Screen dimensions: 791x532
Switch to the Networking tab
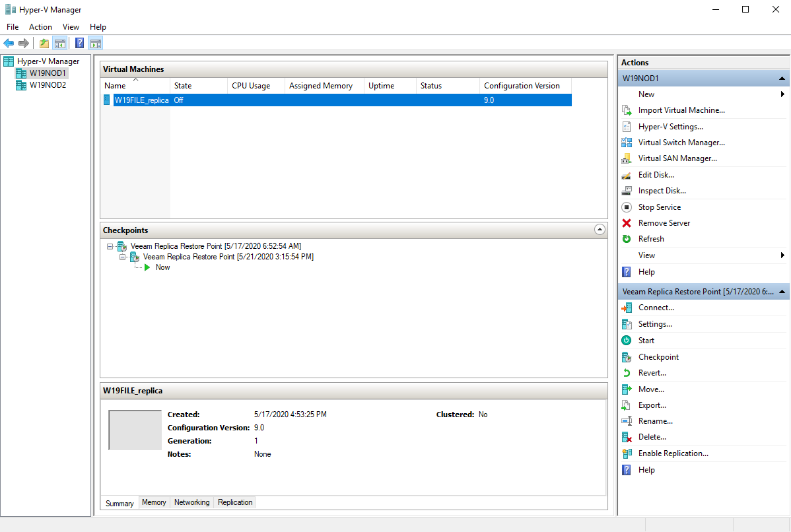[x=191, y=502]
